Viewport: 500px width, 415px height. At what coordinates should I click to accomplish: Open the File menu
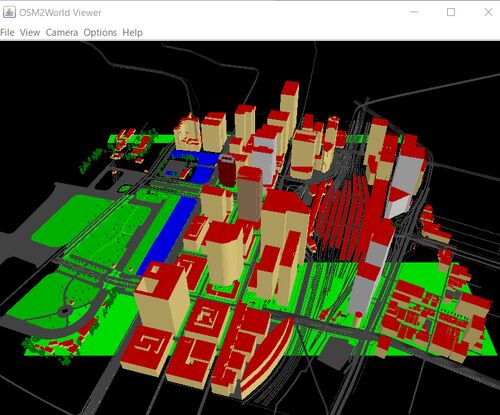pyautogui.click(x=7, y=32)
